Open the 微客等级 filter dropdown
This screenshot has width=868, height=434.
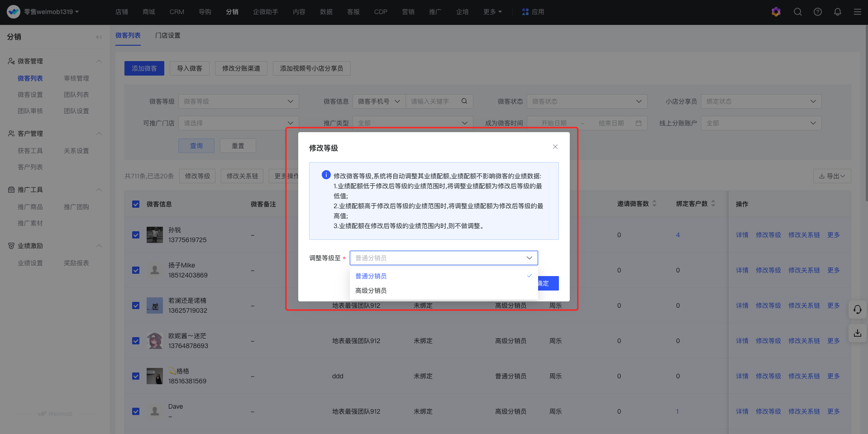pos(238,101)
